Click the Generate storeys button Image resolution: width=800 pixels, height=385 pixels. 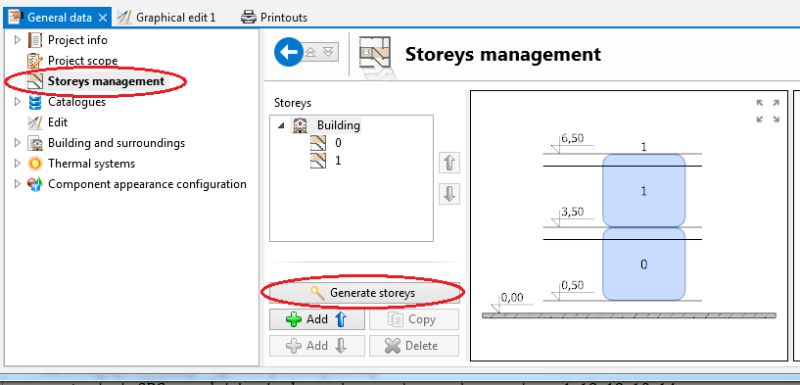[364, 293]
